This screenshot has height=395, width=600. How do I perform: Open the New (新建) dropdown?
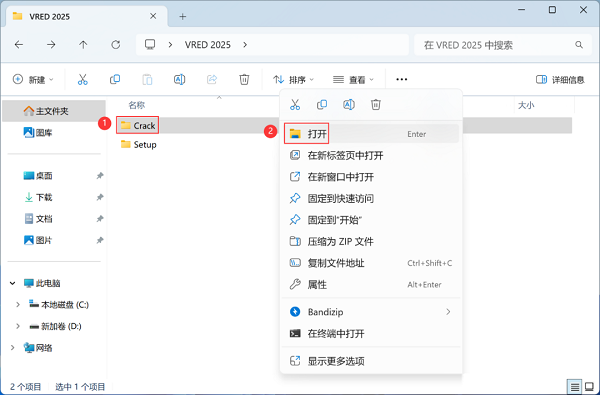tap(33, 79)
